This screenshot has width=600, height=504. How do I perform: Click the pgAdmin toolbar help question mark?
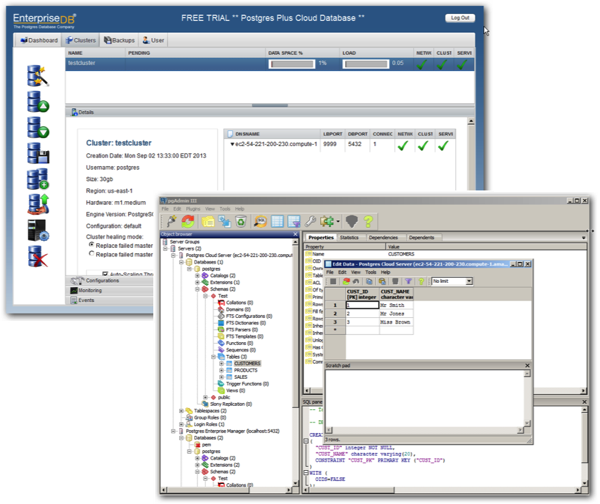pyautogui.click(x=368, y=221)
